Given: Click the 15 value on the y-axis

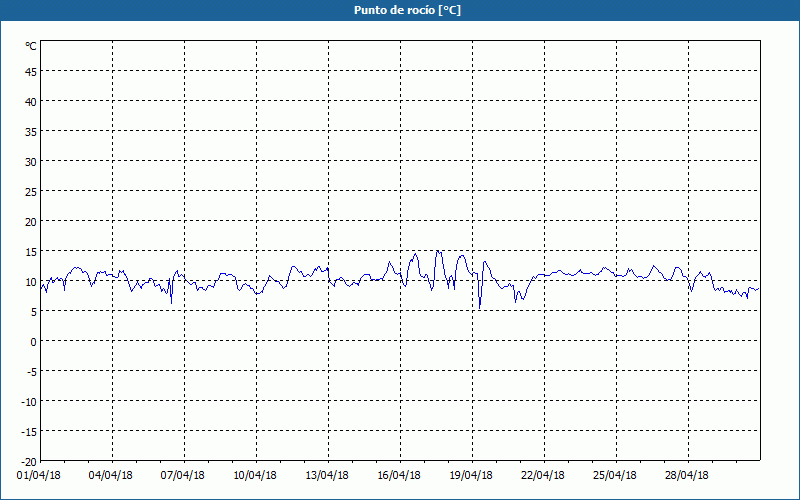Looking at the screenshot, I should 31,252.
